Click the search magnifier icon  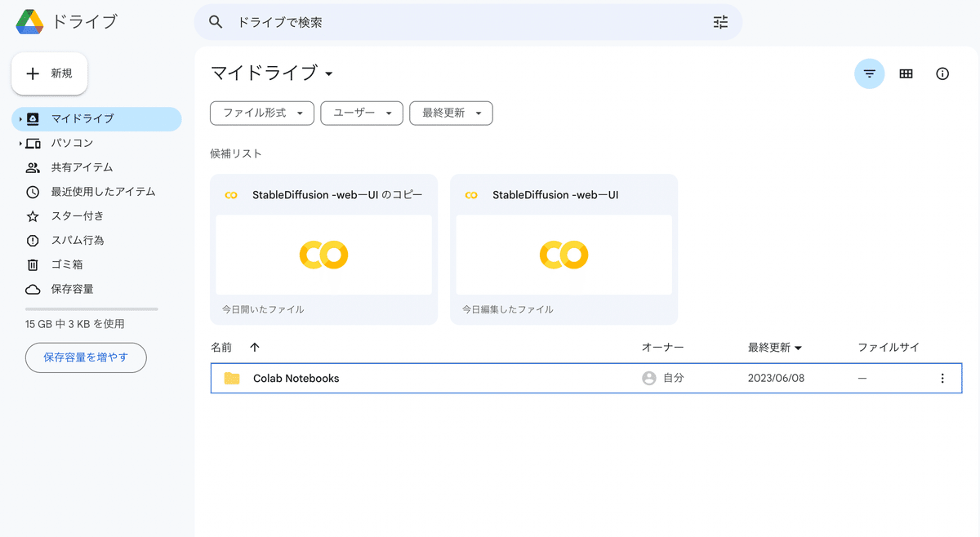point(216,22)
